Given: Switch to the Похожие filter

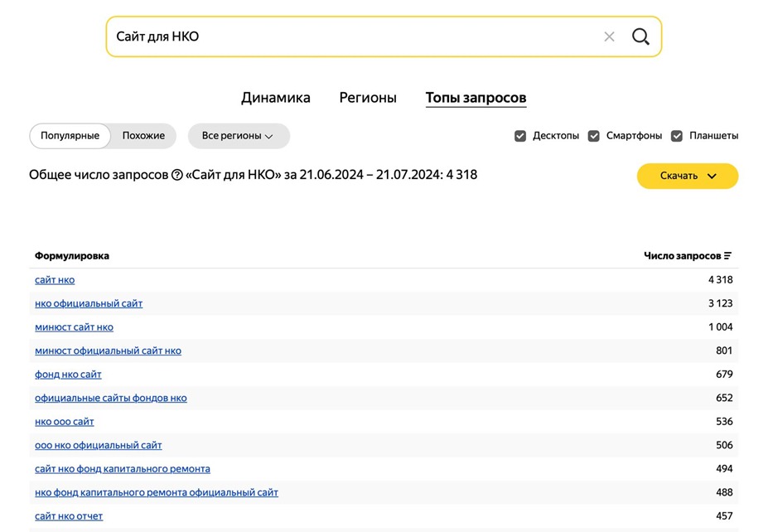Looking at the screenshot, I should (x=142, y=135).
